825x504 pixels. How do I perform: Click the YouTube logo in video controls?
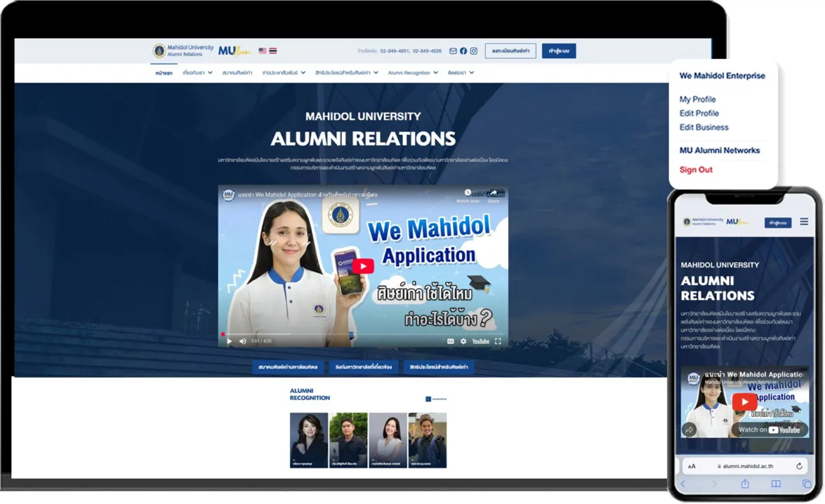[x=480, y=341]
